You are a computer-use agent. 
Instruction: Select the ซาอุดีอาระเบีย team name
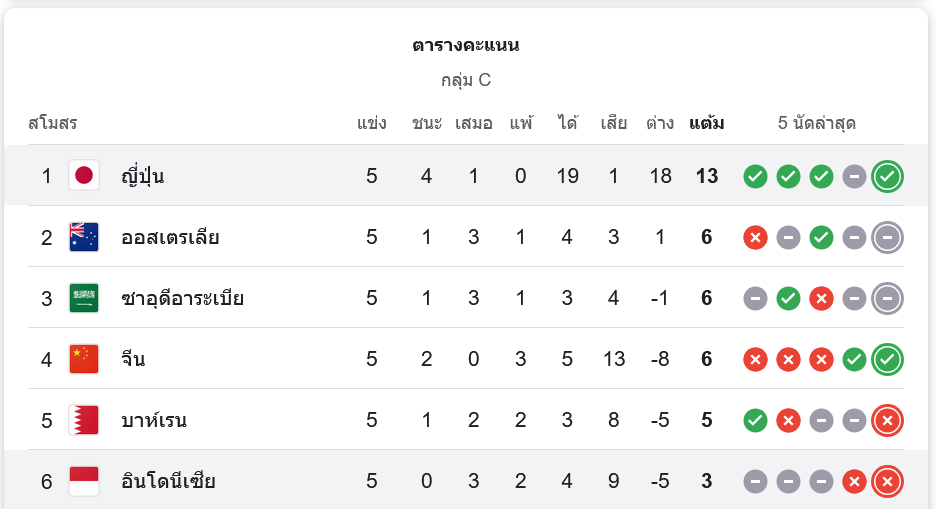point(182,299)
